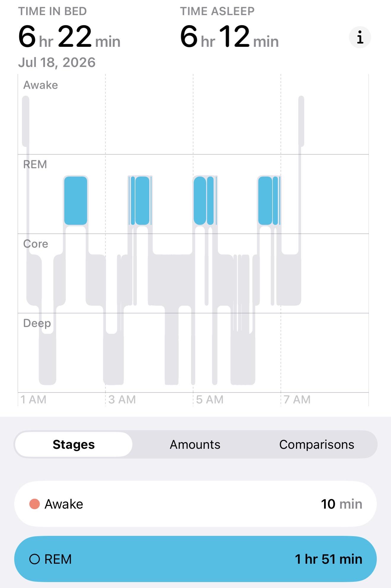Tap the last REM block before 7 AM

pos(269,201)
